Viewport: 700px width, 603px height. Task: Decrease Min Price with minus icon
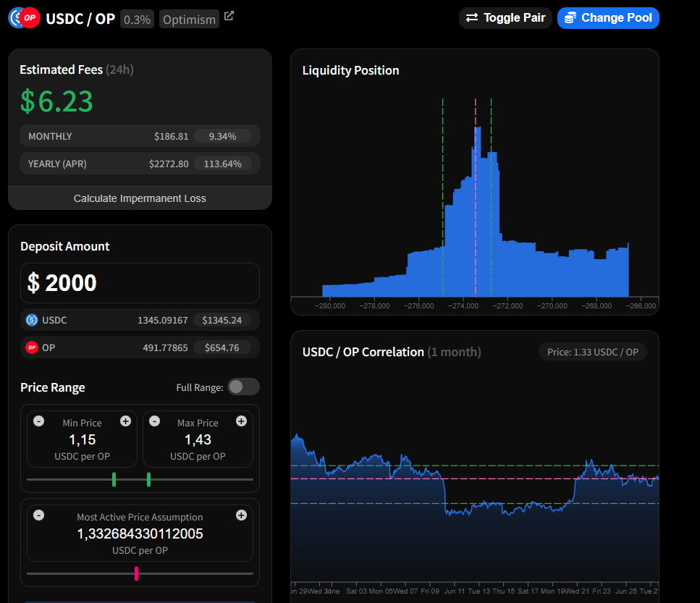pyautogui.click(x=39, y=421)
